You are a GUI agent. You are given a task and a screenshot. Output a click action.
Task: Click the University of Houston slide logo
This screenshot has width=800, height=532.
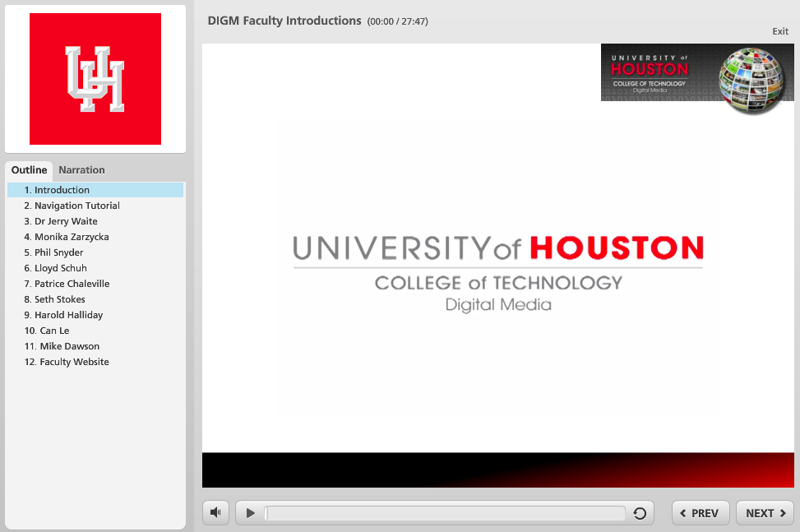pos(498,273)
